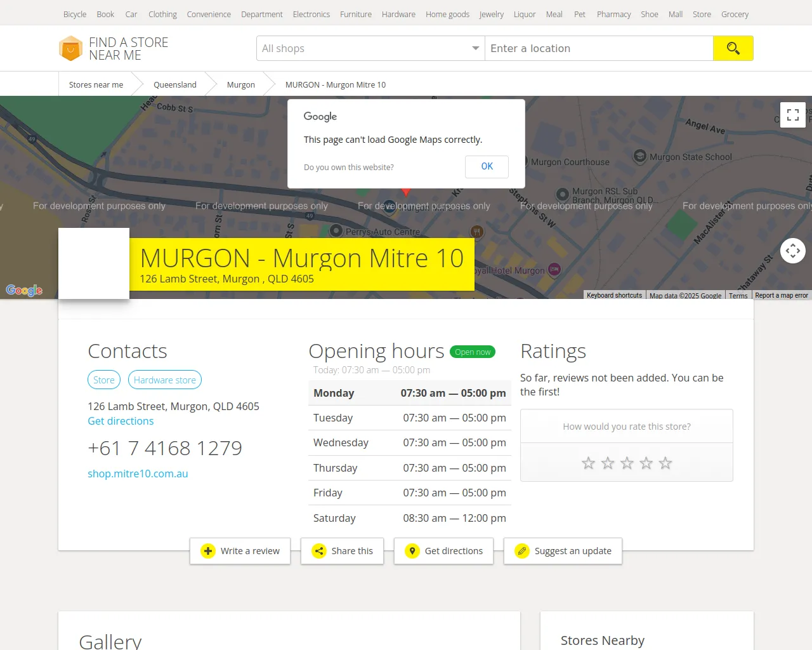
Task: Rate the store five stars
Action: [x=665, y=463]
